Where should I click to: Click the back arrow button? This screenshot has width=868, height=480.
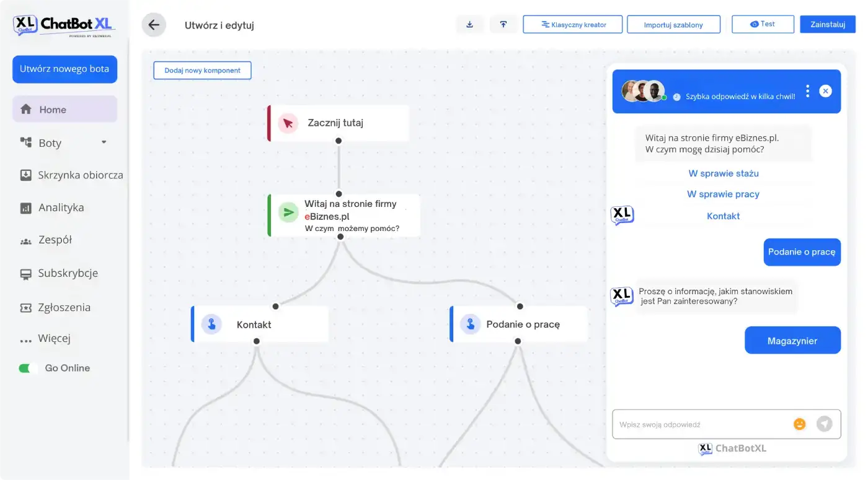tap(154, 25)
